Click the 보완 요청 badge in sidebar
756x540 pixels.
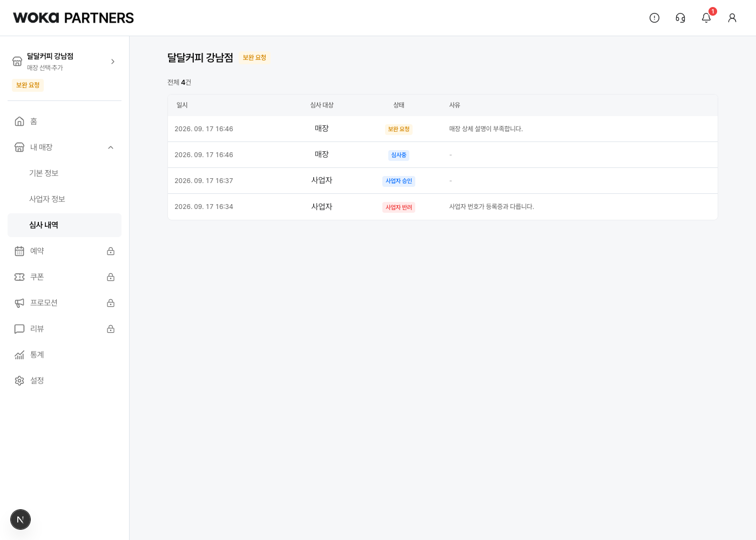click(28, 85)
